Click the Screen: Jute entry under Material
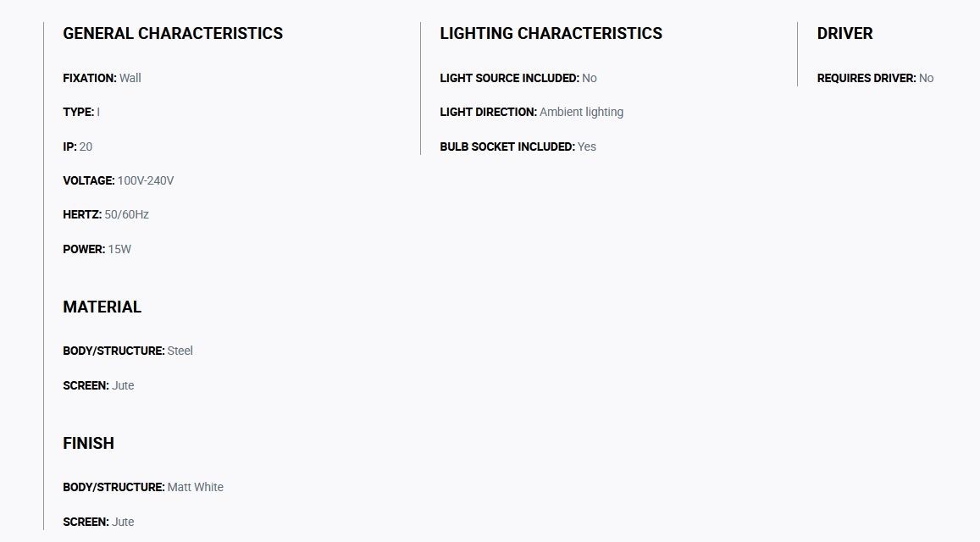This screenshot has width=980, height=542. 98,385
